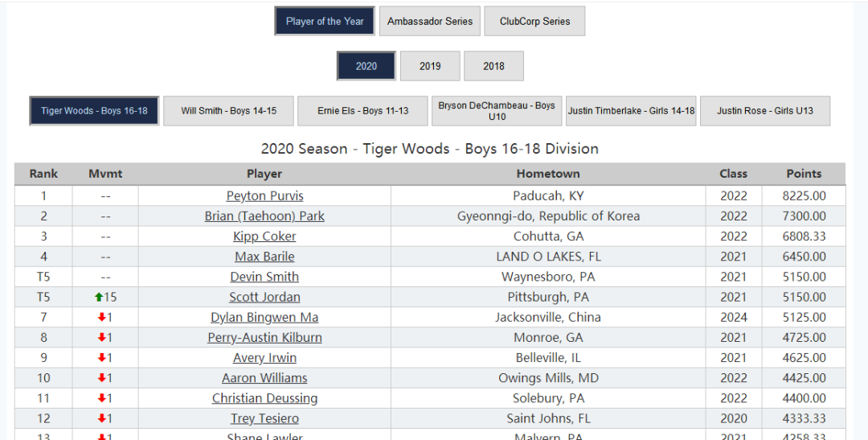
Task: Open Justin Timberlake Girls 14-18 division
Action: tap(631, 111)
